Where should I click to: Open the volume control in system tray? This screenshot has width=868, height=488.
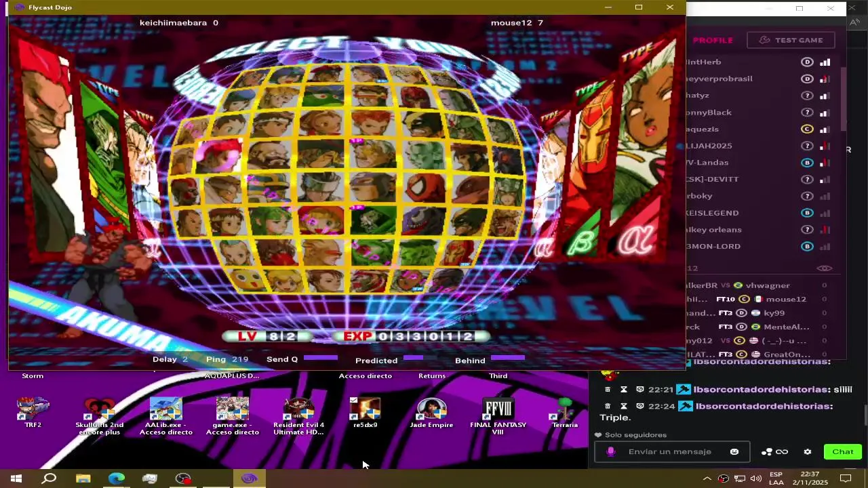point(756,479)
